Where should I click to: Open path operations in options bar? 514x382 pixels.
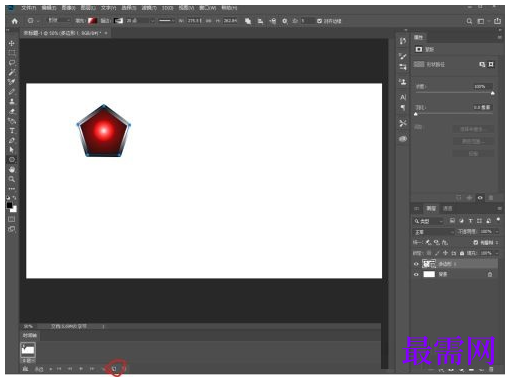[x=248, y=21]
